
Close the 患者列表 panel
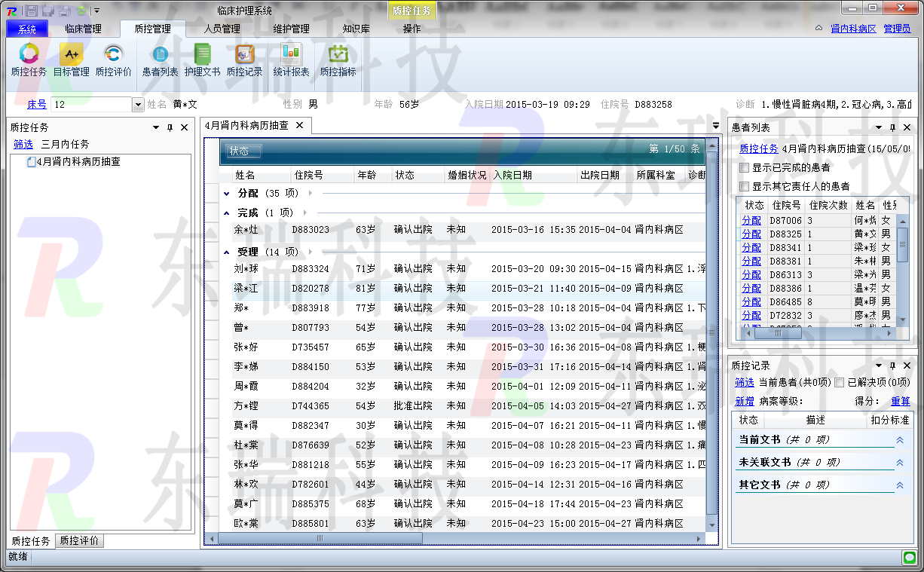(x=907, y=128)
